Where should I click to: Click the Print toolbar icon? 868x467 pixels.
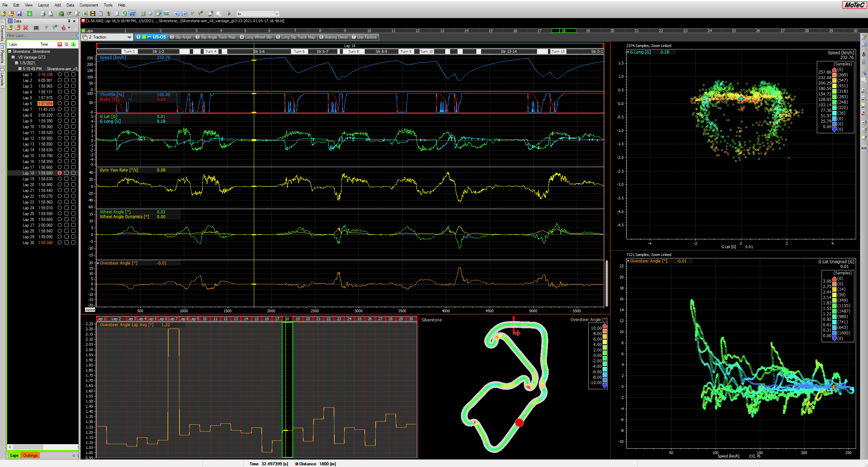click(43, 14)
